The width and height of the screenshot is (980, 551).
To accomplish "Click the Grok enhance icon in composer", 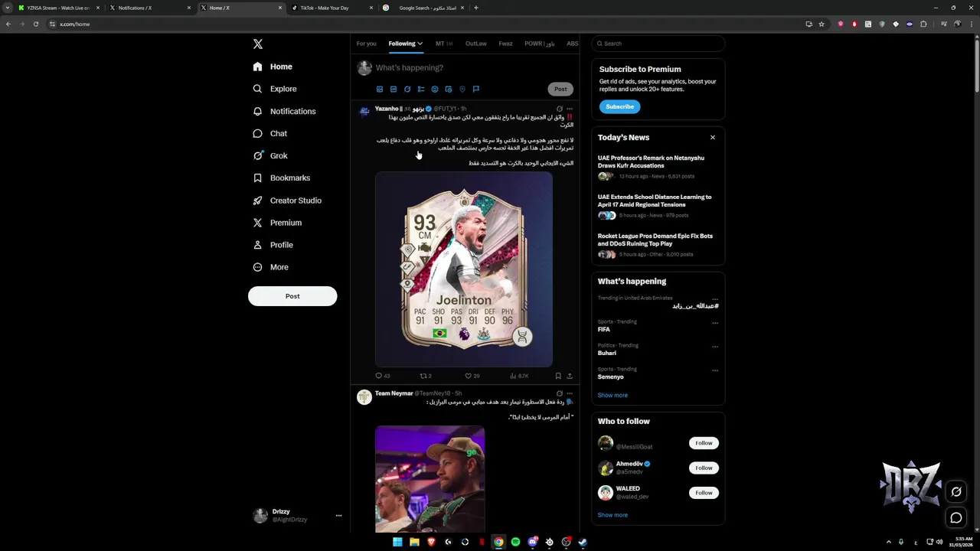I will pyautogui.click(x=407, y=89).
